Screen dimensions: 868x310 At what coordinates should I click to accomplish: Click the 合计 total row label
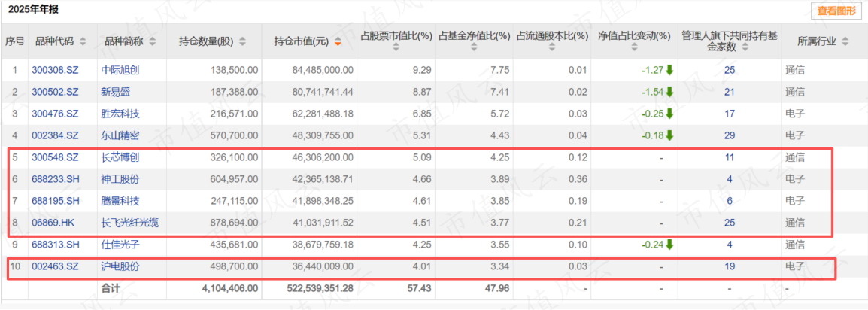click(111, 288)
